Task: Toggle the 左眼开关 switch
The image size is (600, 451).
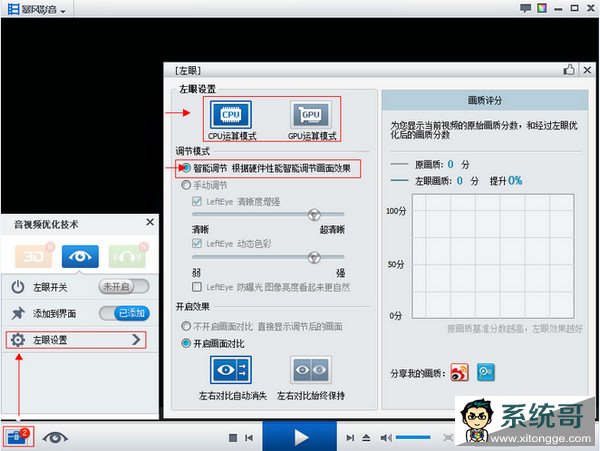Action: click(124, 287)
